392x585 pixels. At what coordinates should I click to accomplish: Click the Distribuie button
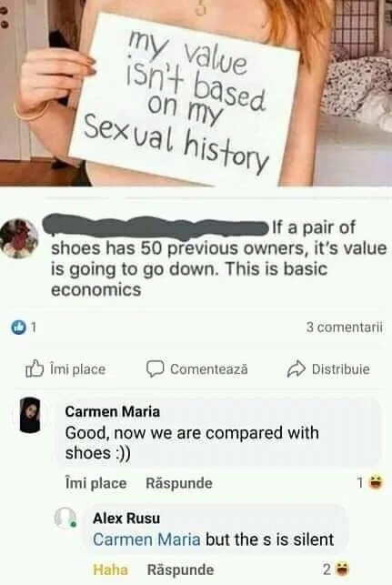coord(328,369)
